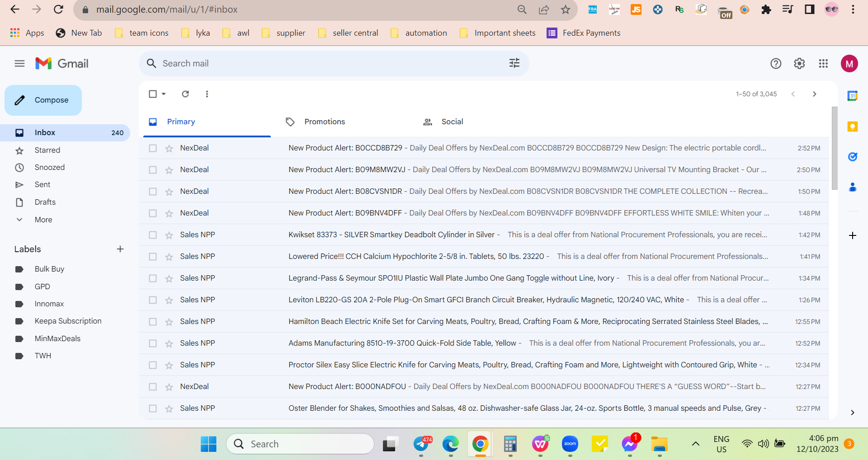Viewport: 868px width, 460px height.
Task: Compose a new email
Action: tap(43, 100)
